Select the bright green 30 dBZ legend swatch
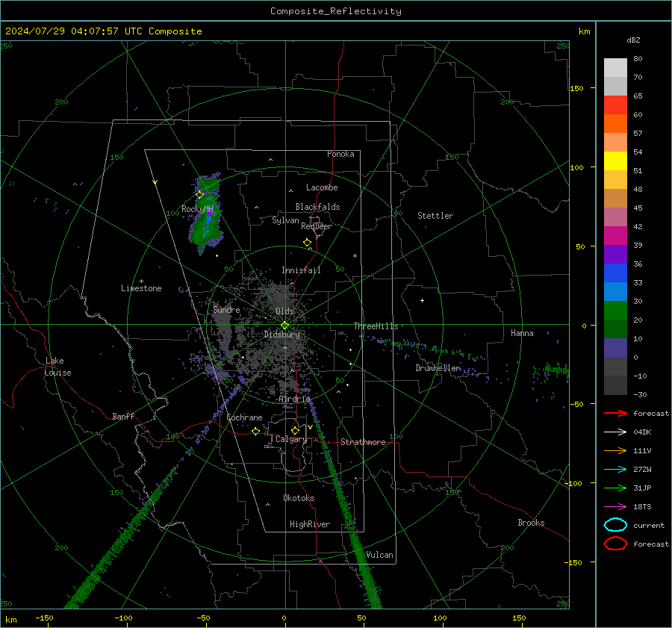The height and width of the screenshot is (628, 672). pyautogui.click(x=615, y=311)
